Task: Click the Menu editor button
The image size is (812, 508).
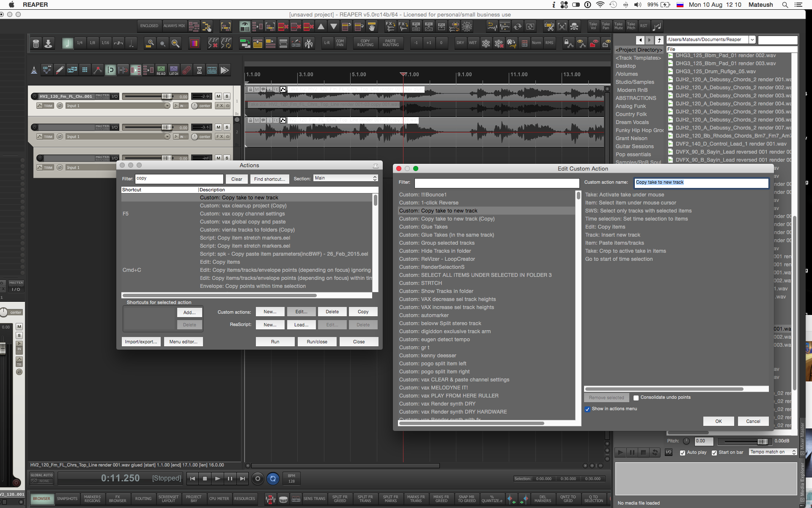Action: click(x=184, y=342)
